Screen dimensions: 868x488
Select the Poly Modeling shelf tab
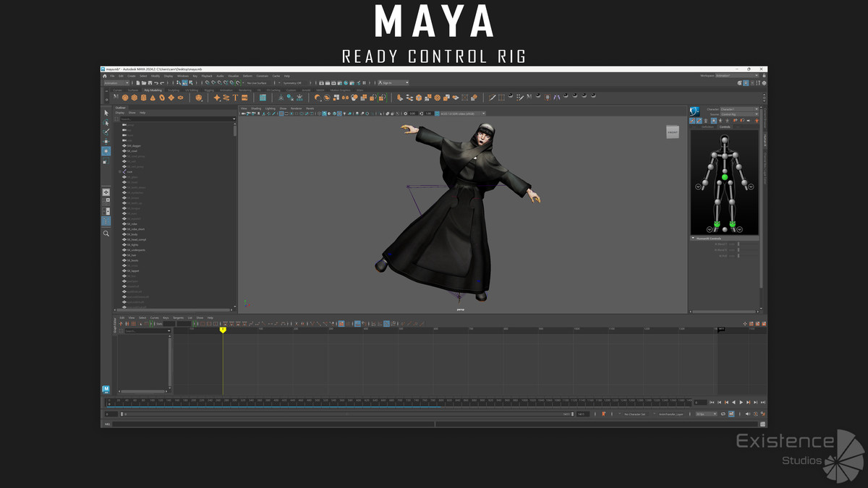[153, 90]
